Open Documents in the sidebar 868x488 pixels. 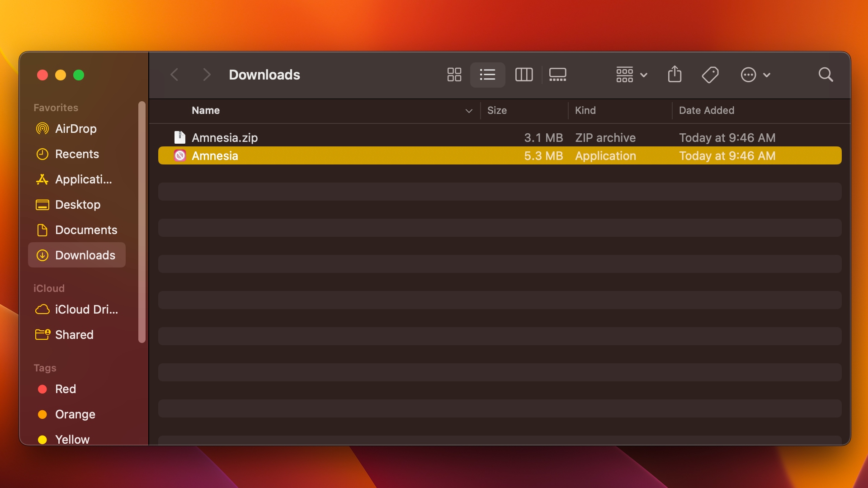[77, 230]
